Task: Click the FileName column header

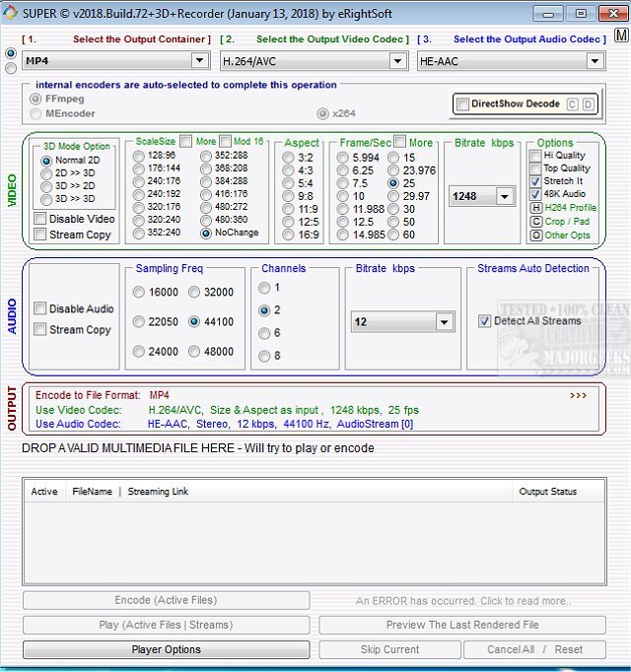Action: click(x=92, y=492)
